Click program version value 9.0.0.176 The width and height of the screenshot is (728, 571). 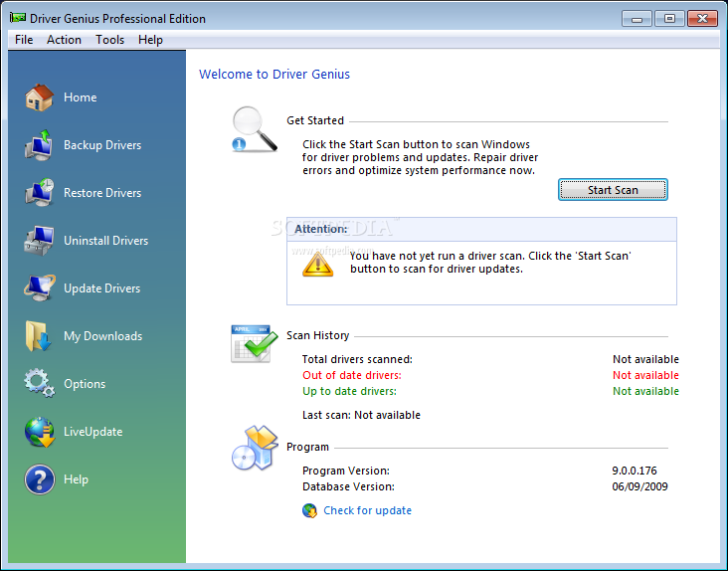(x=635, y=471)
